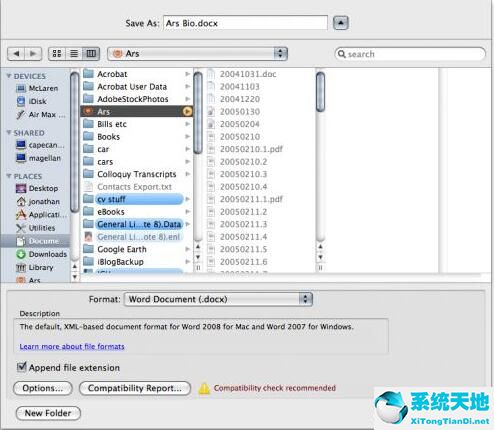Open the iBlogBackup folder
The width and height of the screenshot is (494, 430).
[x=136, y=262]
